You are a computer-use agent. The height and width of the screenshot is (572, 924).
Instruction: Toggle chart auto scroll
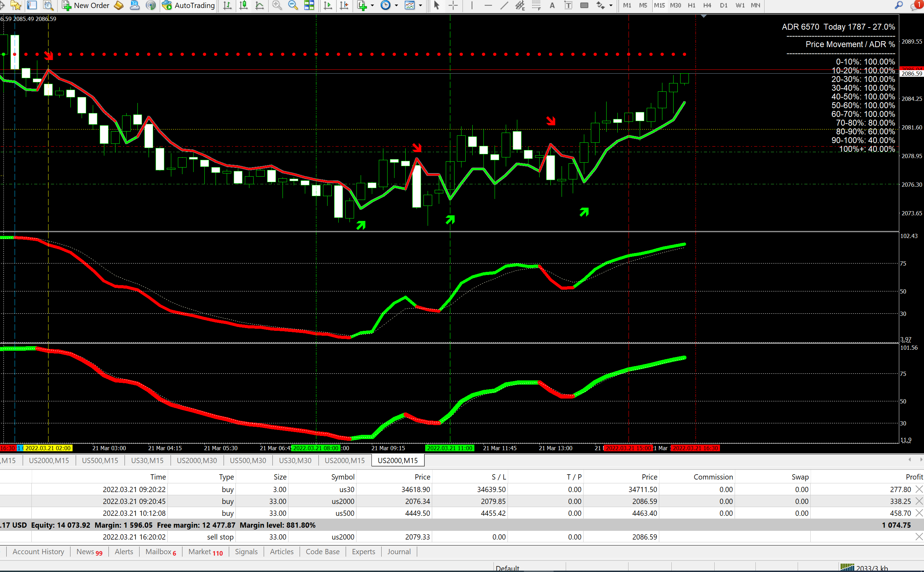pyautogui.click(x=328, y=5)
